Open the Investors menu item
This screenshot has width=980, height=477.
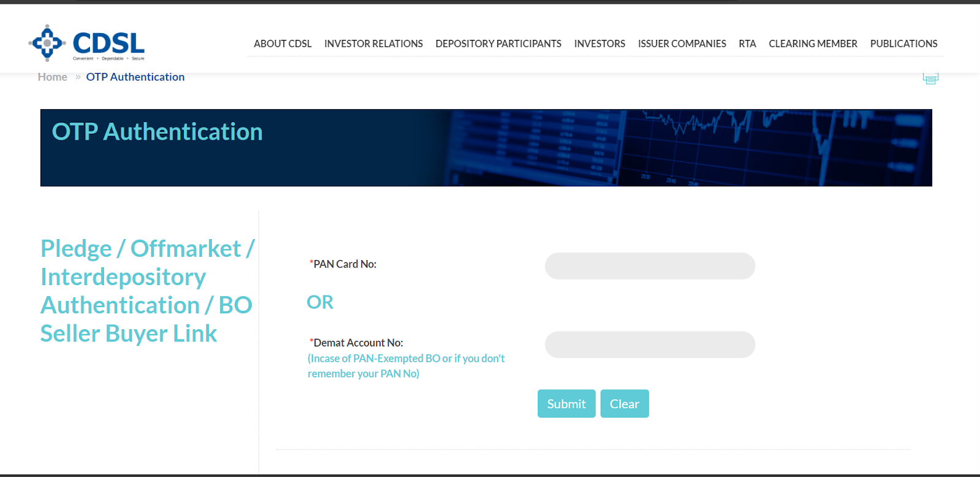(599, 44)
